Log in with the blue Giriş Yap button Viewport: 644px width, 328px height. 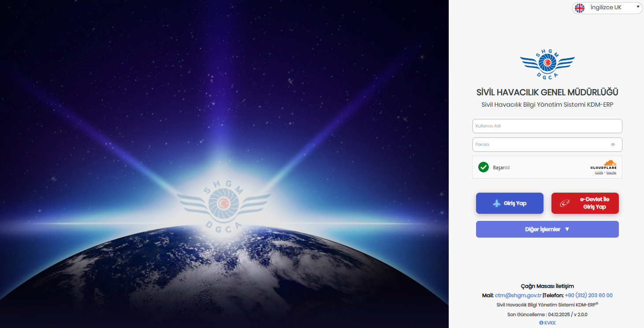pos(510,203)
